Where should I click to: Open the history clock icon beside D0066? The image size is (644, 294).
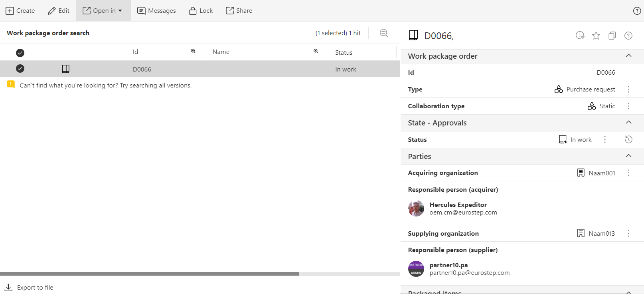tap(580, 36)
